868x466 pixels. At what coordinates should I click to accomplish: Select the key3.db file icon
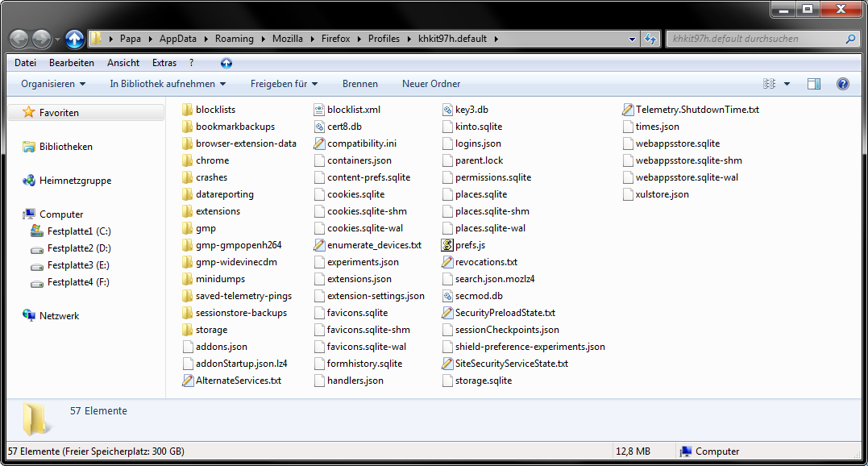click(447, 110)
